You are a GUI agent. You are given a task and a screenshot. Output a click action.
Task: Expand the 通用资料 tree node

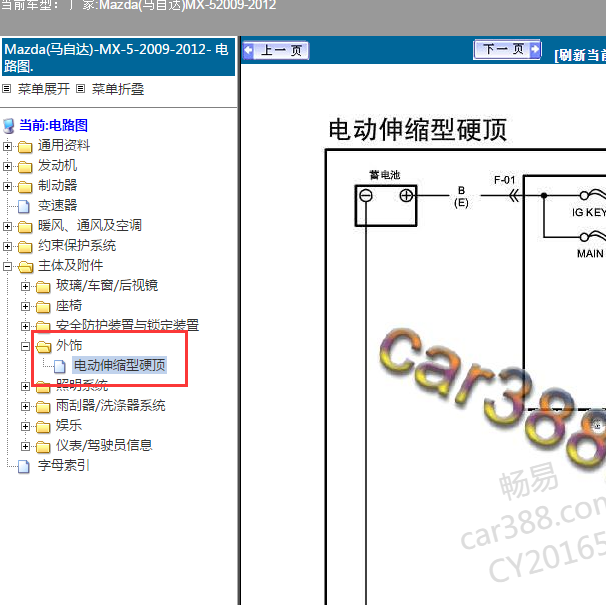pos(7,147)
